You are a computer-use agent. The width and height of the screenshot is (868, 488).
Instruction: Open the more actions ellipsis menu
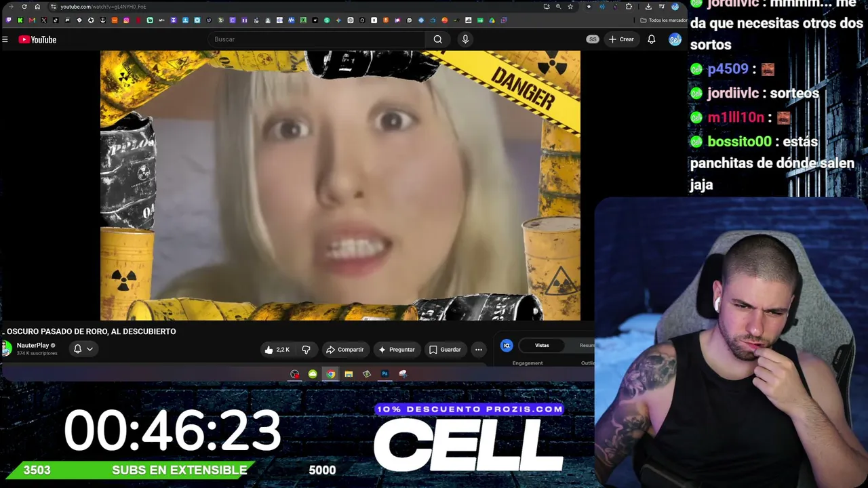click(479, 350)
